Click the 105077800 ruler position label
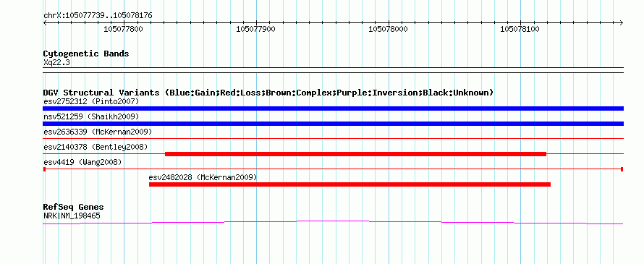The height and width of the screenshot is (264, 644). pos(123,29)
